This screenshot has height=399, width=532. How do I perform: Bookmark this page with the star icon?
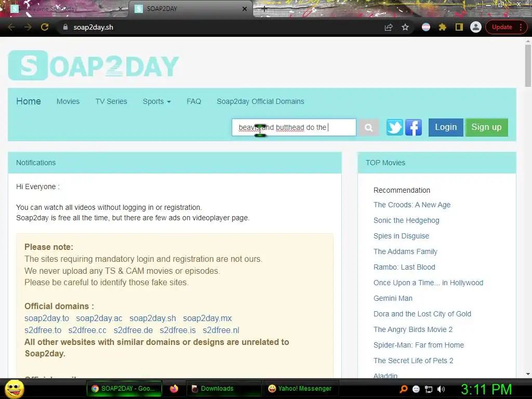(x=405, y=27)
